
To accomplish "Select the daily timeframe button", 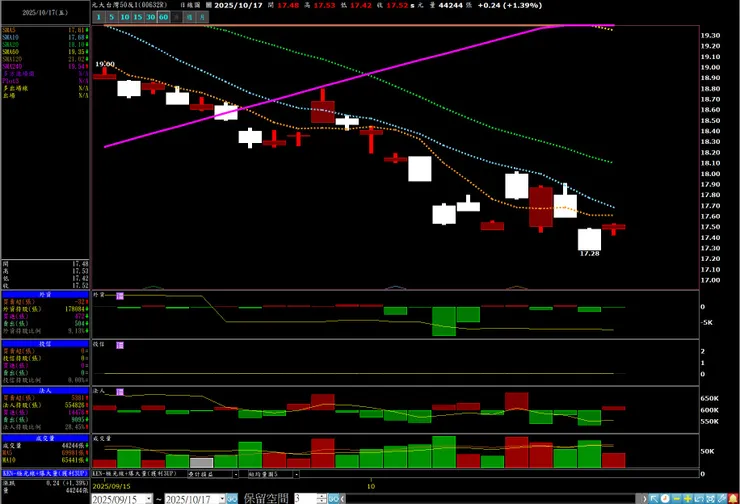I will 177,17.
